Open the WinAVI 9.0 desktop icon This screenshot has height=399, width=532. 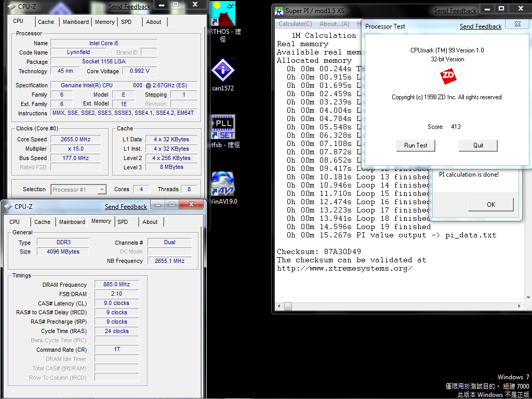[x=222, y=183]
